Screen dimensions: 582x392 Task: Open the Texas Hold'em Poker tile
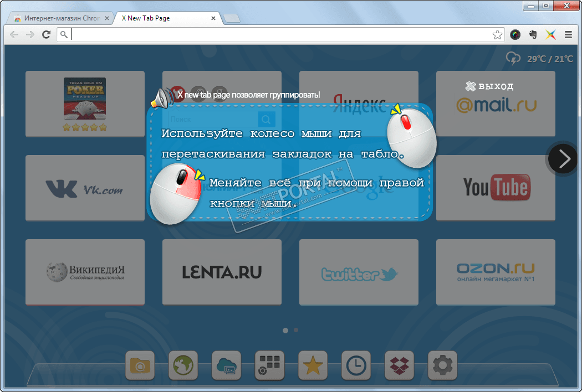click(x=85, y=104)
